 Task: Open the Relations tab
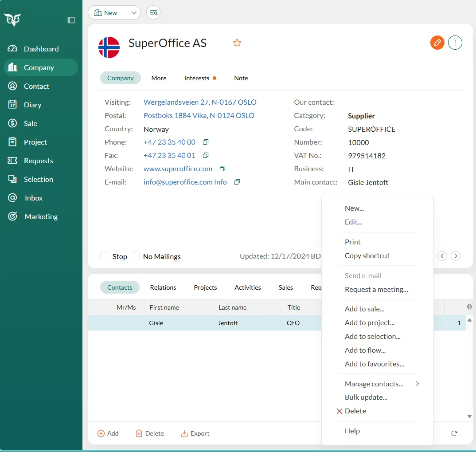[x=163, y=287]
